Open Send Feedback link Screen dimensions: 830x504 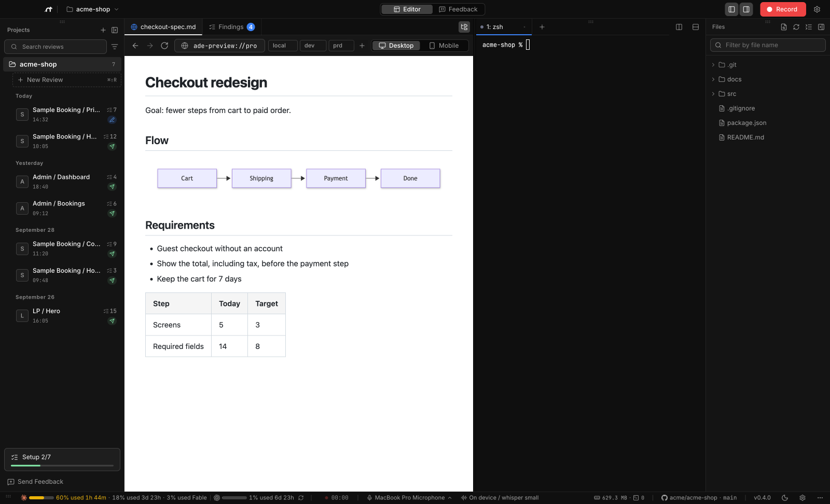pyautogui.click(x=35, y=482)
